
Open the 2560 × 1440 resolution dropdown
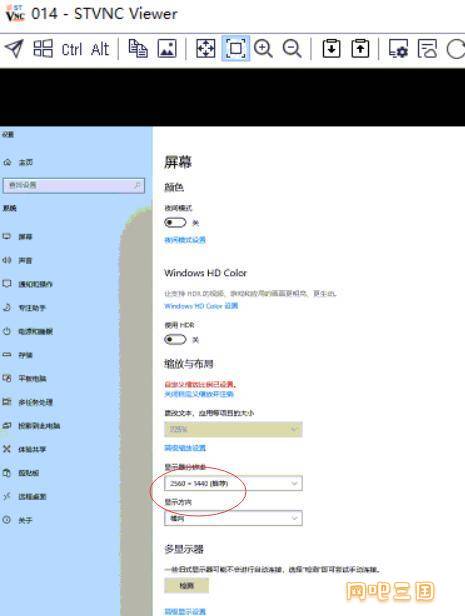click(233, 483)
